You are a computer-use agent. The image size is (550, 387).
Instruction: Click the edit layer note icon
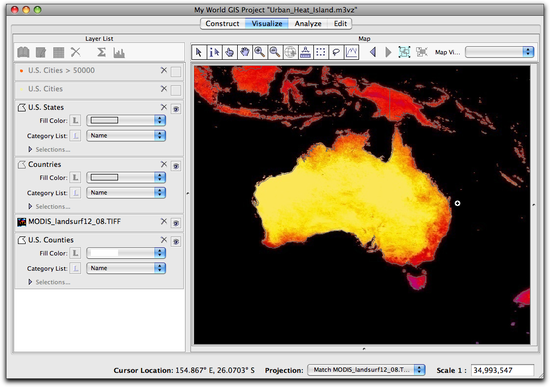(41, 53)
